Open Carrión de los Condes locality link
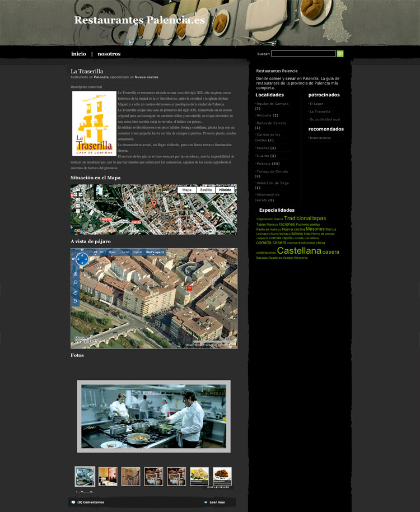Screen dimensions: 420x512 tap(268, 137)
